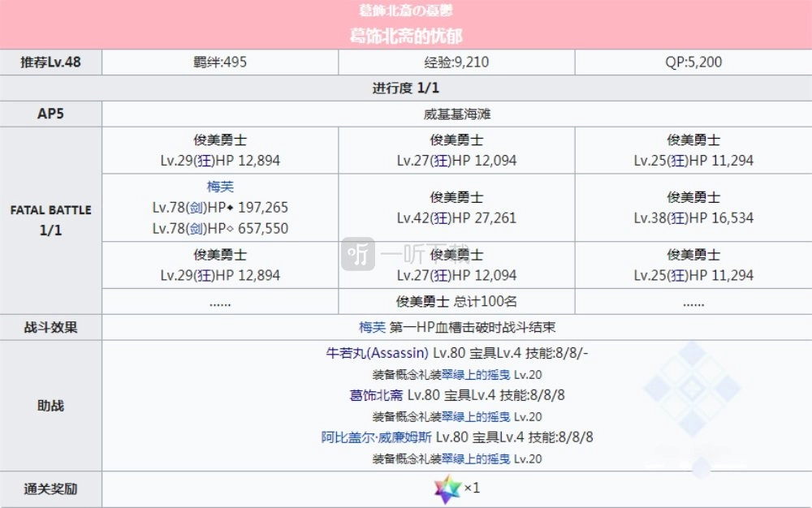Click the 剑 class link beside HP 657,550
This screenshot has height=508, width=812.
click(x=197, y=229)
